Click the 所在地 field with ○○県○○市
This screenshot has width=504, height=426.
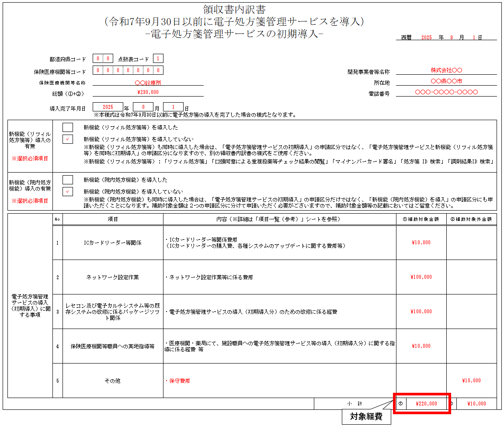pyautogui.click(x=446, y=81)
